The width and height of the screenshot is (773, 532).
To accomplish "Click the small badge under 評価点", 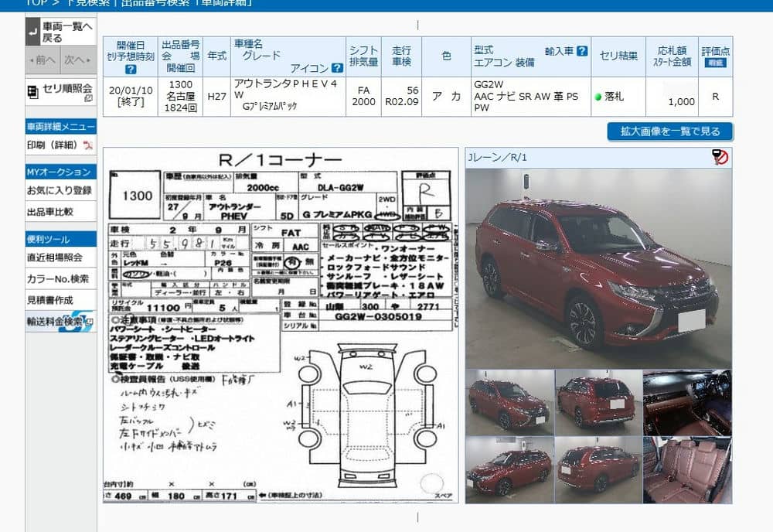I will [x=715, y=63].
